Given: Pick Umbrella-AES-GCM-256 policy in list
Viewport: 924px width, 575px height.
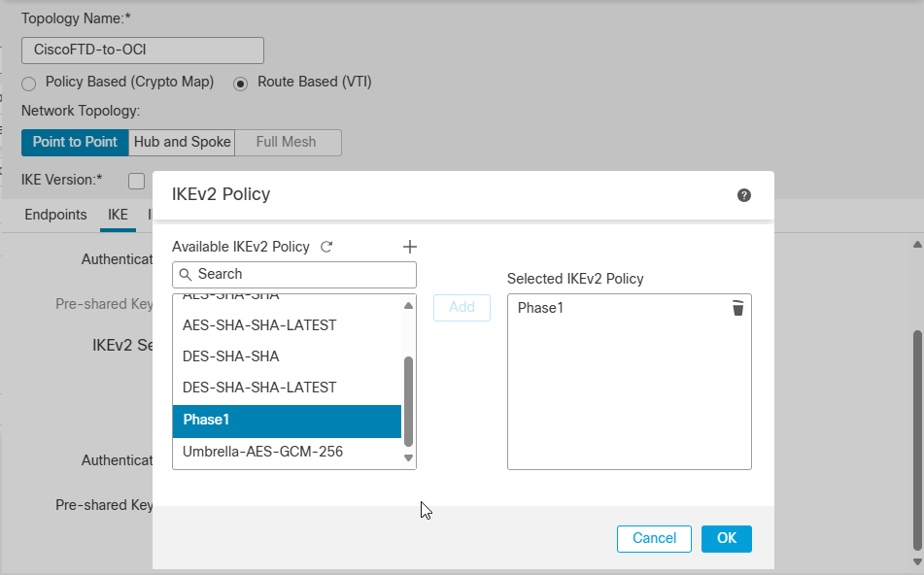Looking at the screenshot, I should click(x=262, y=452).
